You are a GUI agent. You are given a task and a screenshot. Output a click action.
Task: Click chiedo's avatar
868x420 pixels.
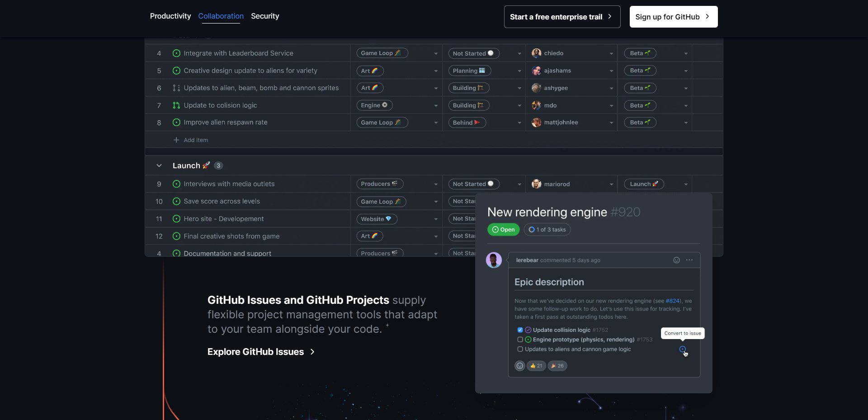pos(536,53)
